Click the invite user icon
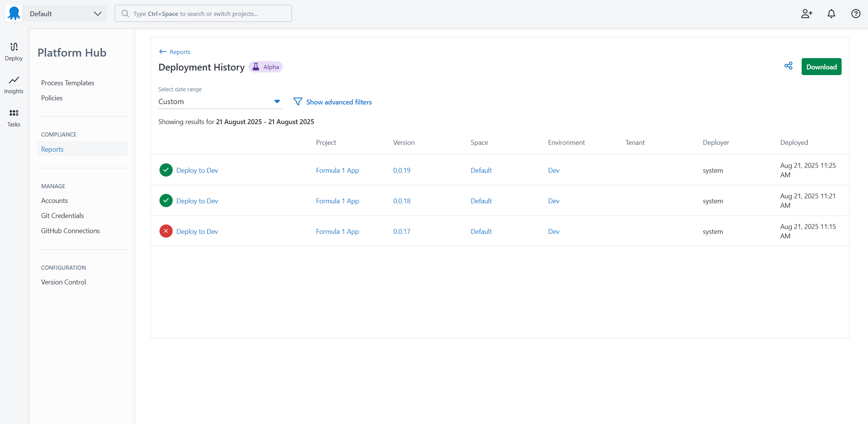The width and height of the screenshot is (868, 424). pyautogui.click(x=807, y=14)
